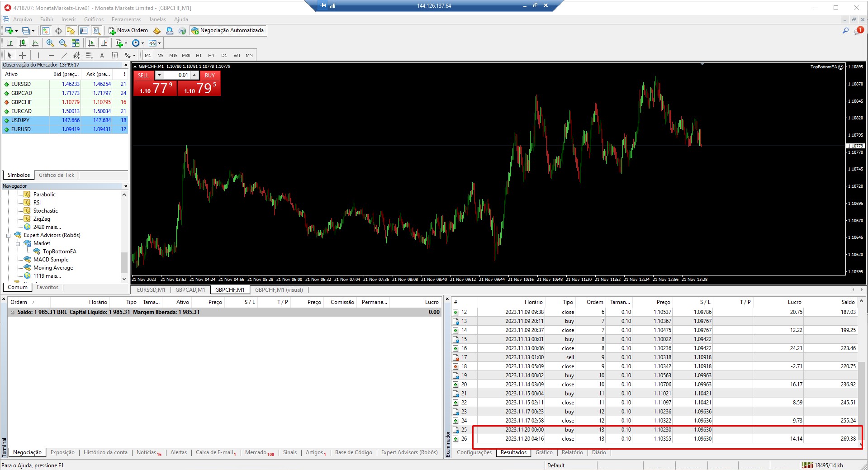Toggle chart auto scroll

point(91,43)
